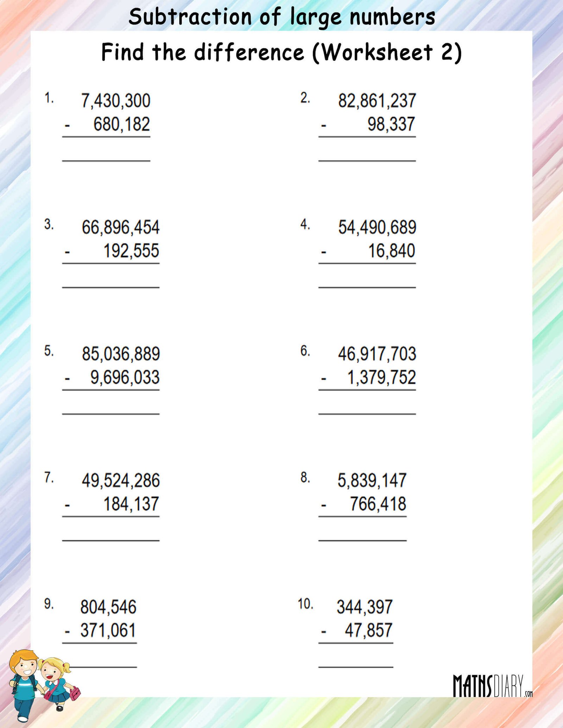Screen dimensions: 563x728
Task: Click answer line for problem 10
Action: [x=356, y=667]
